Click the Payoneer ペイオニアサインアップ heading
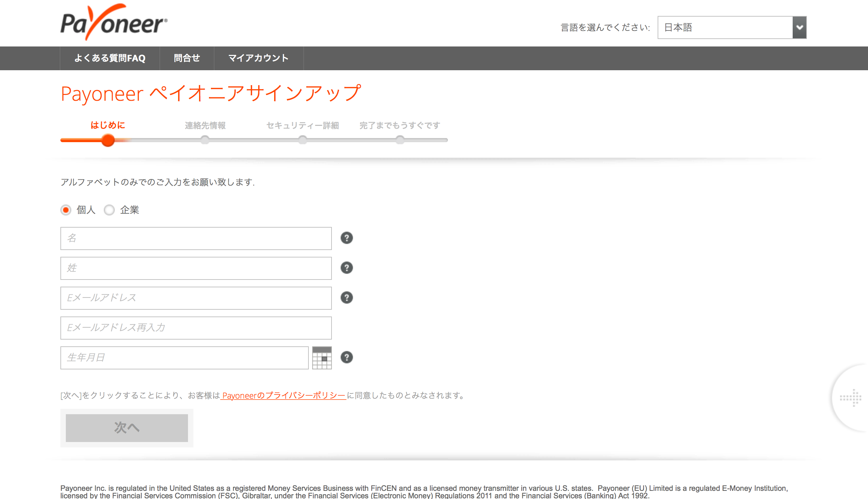The height and width of the screenshot is (499, 868). (211, 93)
